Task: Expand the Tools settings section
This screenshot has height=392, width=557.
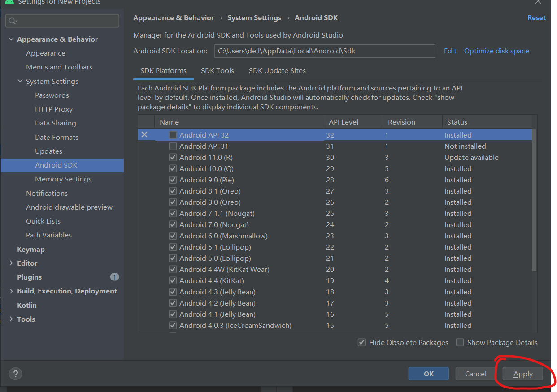Action: click(x=11, y=319)
